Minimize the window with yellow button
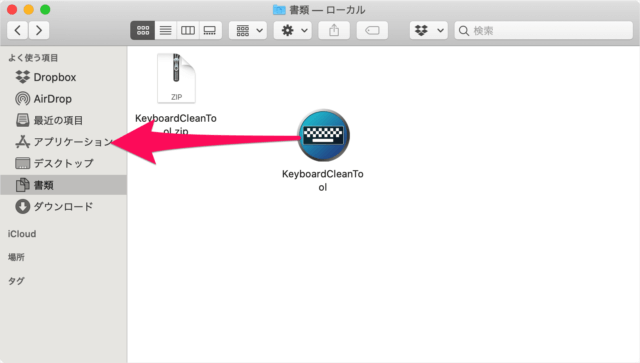The width and height of the screenshot is (640, 363). click(29, 9)
